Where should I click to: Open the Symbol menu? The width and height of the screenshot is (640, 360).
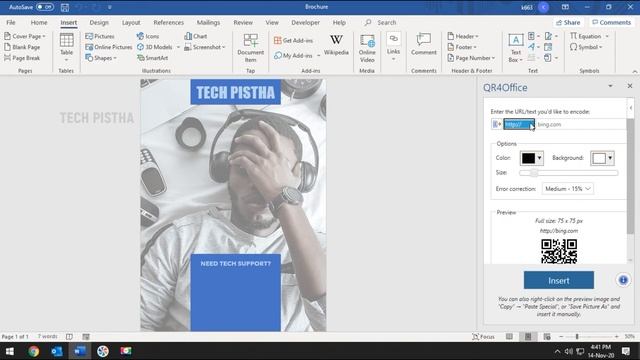(x=586, y=47)
